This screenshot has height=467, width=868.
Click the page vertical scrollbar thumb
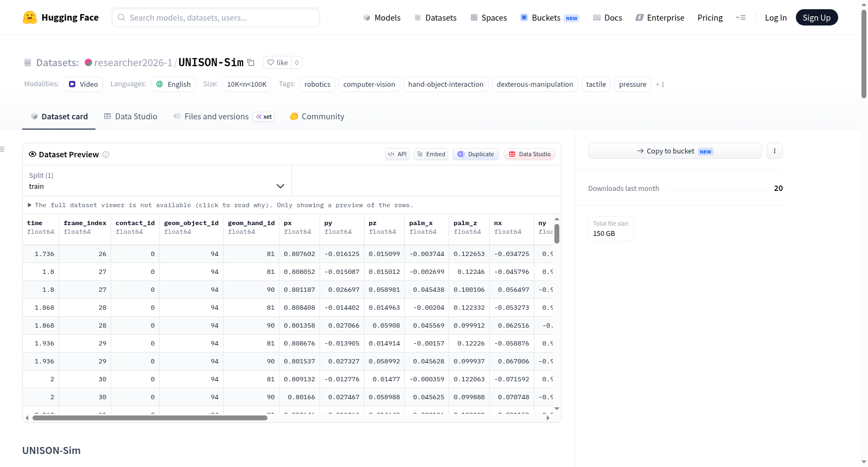pyautogui.click(x=864, y=54)
